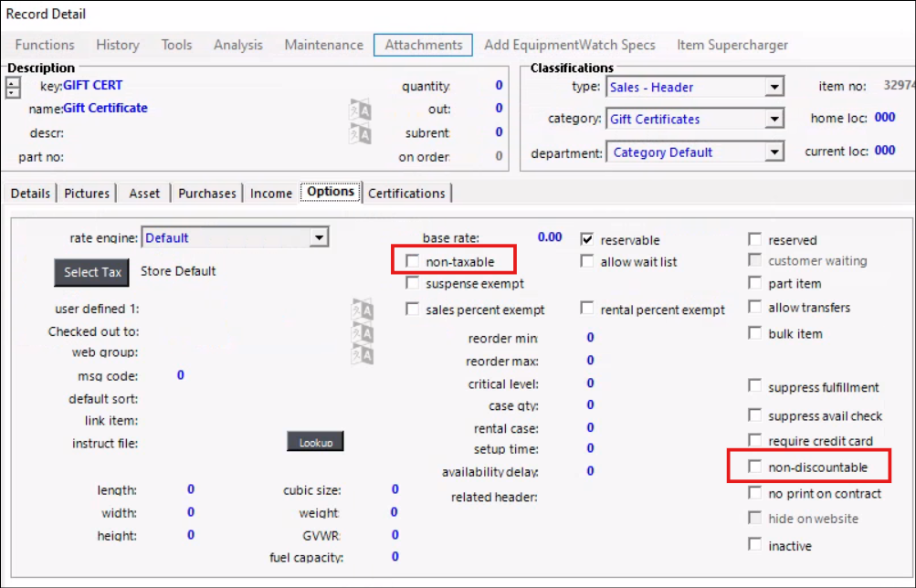Check the non-discountable option

[754, 467]
